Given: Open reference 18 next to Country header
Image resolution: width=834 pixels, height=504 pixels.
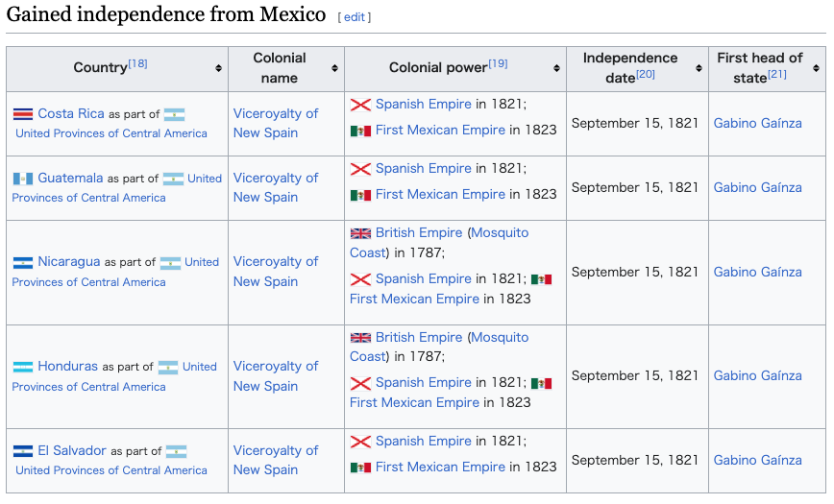Looking at the screenshot, I should [137, 63].
